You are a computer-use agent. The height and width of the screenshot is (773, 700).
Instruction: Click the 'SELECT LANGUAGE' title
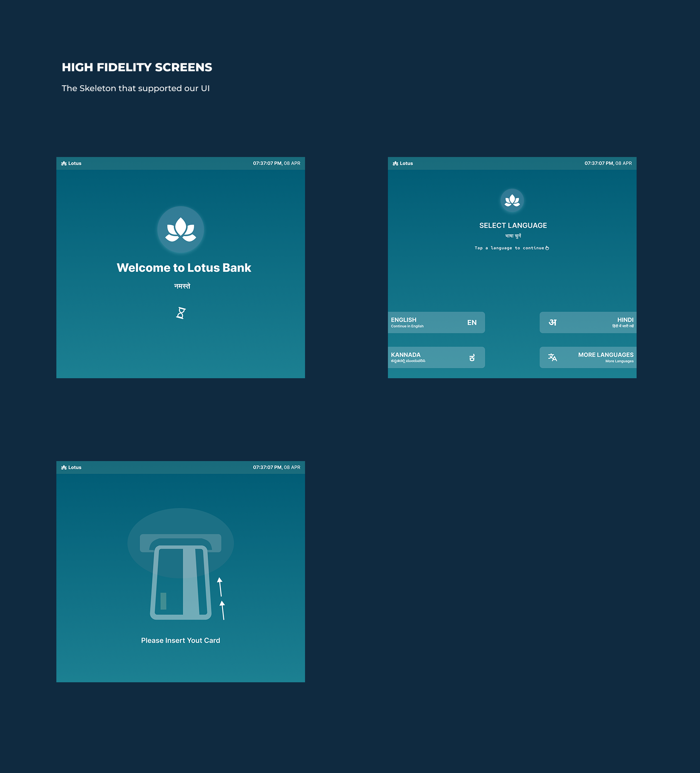[513, 225]
